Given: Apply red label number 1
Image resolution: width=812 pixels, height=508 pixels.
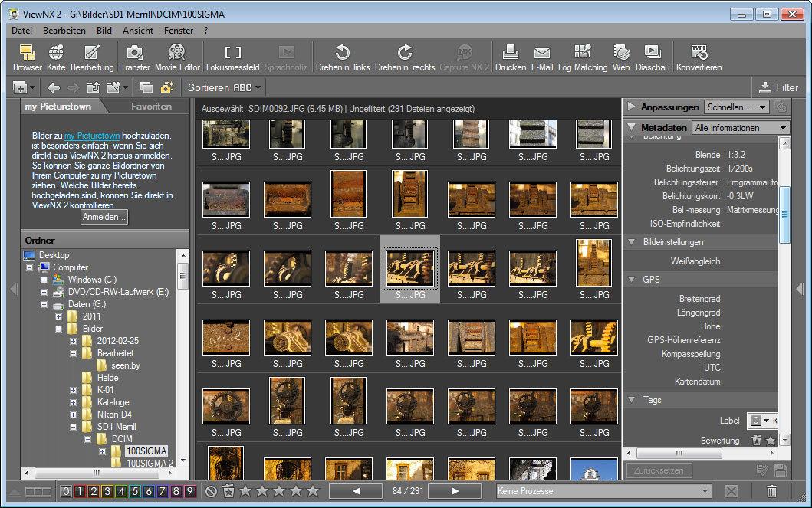Looking at the screenshot, I should point(79,491).
